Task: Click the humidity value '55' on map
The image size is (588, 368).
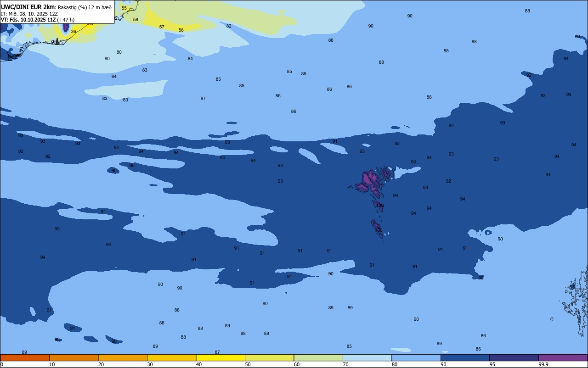Action: pyautogui.click(x=124, y=8)
